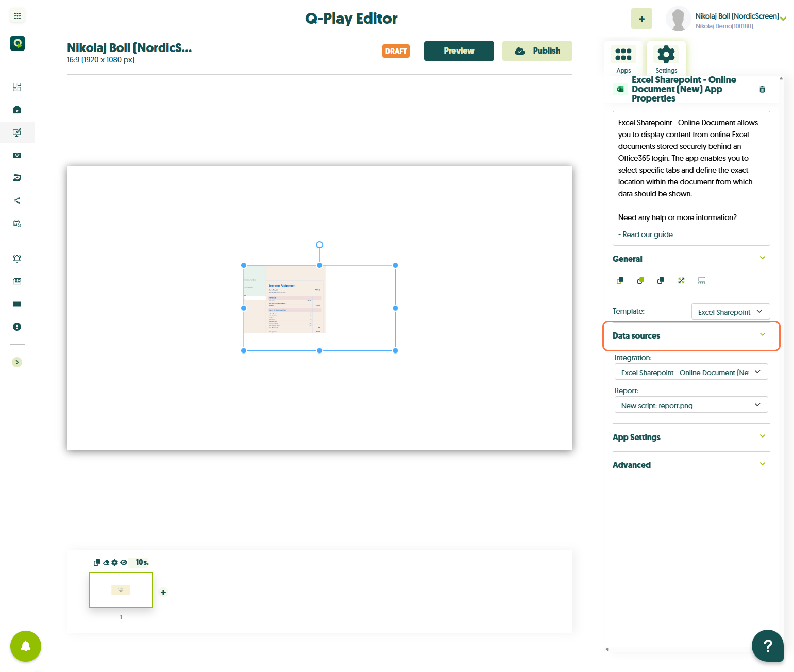Viewport: 794px width, 672px height.
Task: Open the Report dropdown
Action: [691, 405]
